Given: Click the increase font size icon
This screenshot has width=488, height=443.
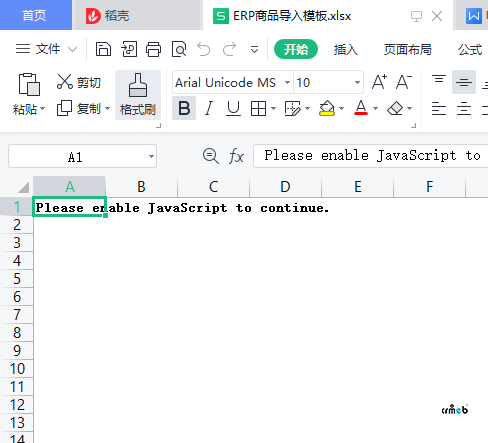Looking at the screenshot, I should [x=379, y=82].
